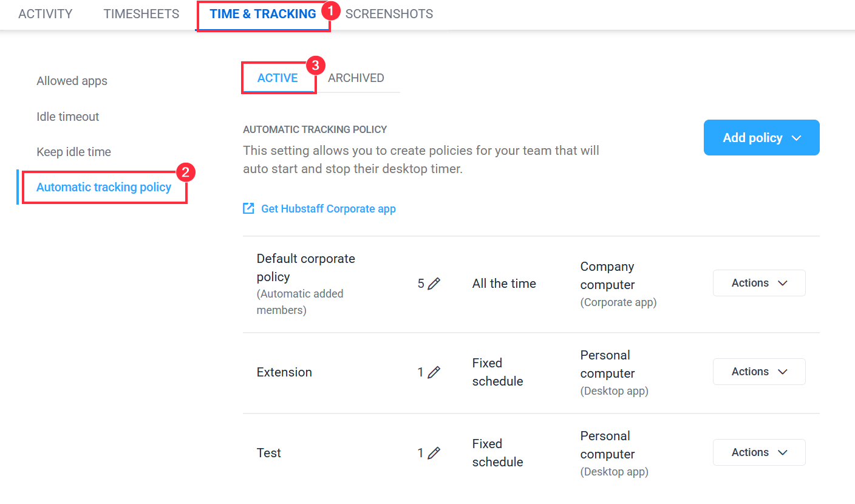Switch to the ARCHIVED tab
Viewport: 855px width, 504px height.
coord(356,78)
